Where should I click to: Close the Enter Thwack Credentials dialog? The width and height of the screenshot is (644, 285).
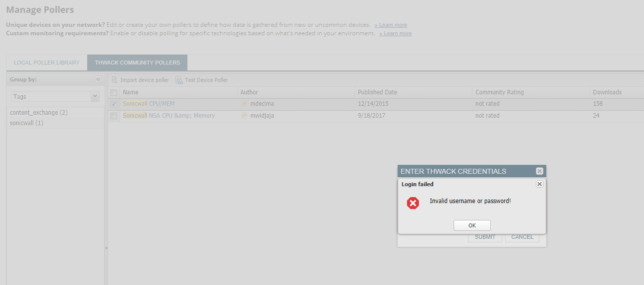click(x=539, y=171)
